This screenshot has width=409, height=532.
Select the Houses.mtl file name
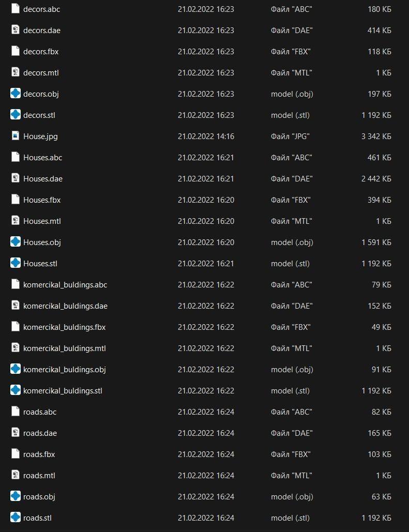[42, 221]
